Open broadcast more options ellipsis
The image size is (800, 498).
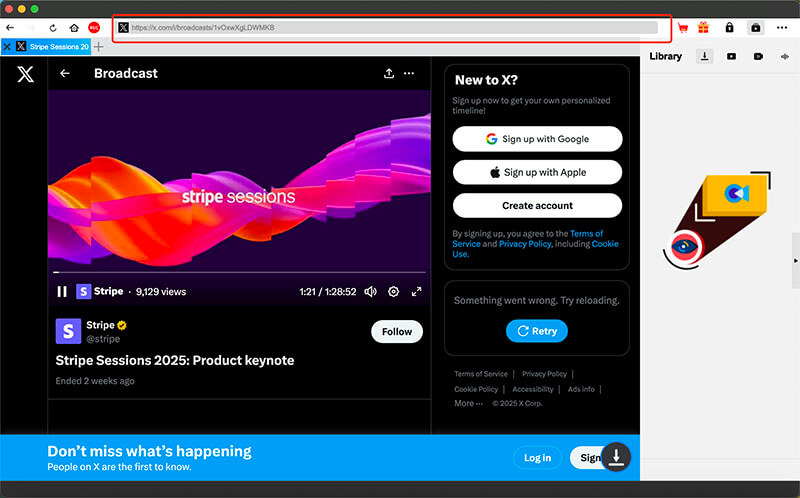click(x=409, y=73)
